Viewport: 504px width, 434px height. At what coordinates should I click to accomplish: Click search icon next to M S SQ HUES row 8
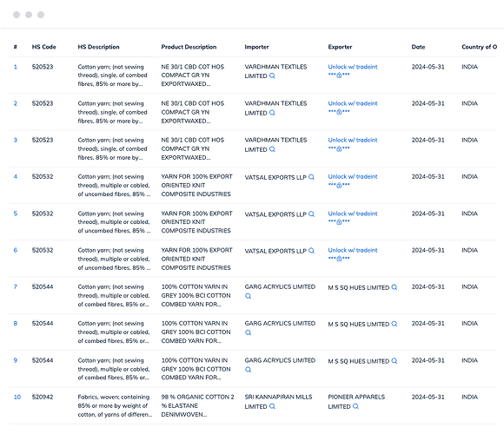tap(395, 324)
